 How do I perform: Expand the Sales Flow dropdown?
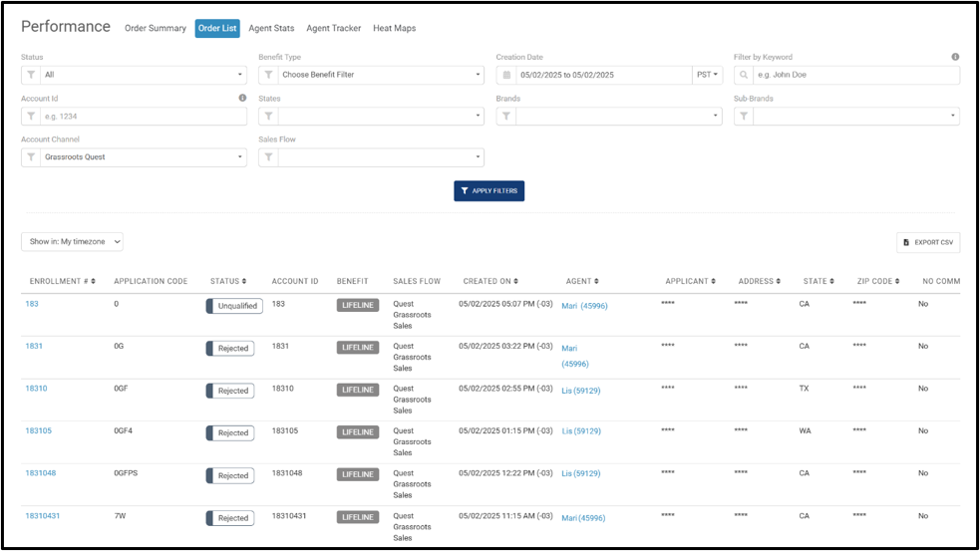pos(381,157)
